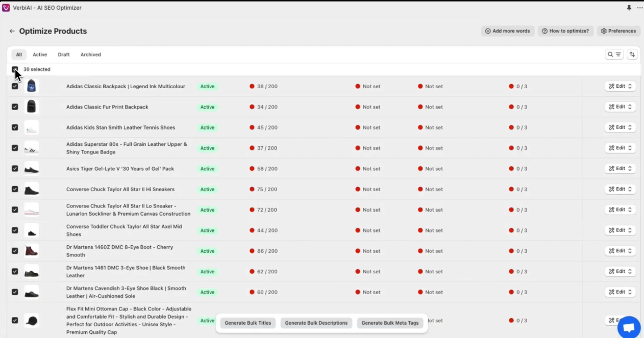This screenshot has width=644, height=338.
Task: Click the Adidas Kids Stan Smith shoe thumbnail
Action: click(32, 127)
